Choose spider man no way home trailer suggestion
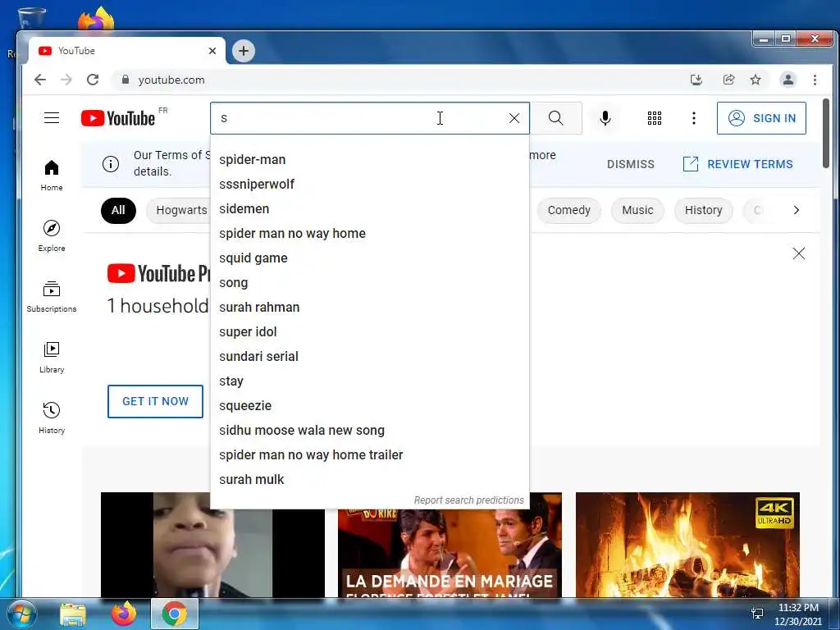The image size is (840, 630). (x=370, y=455)
